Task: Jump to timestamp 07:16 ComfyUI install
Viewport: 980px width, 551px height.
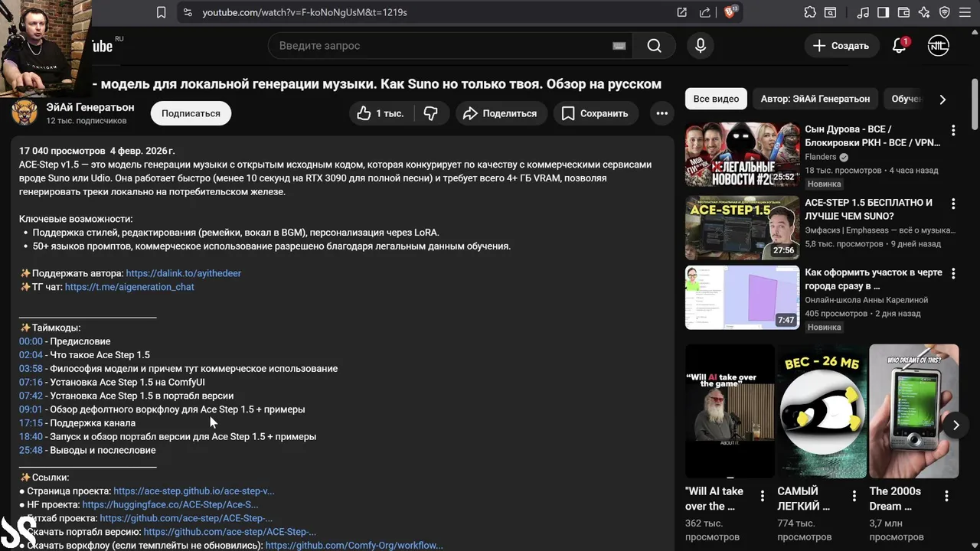Action: click(31, 382)
